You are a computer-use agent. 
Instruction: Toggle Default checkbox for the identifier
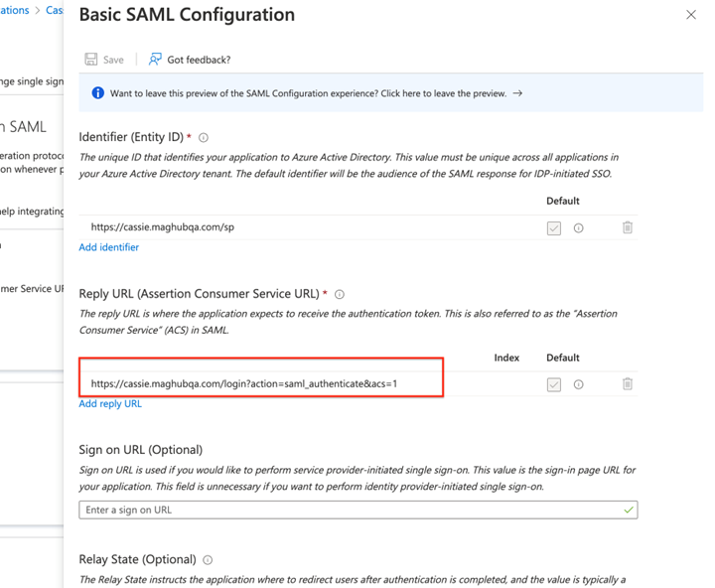[x=554, y=228]
